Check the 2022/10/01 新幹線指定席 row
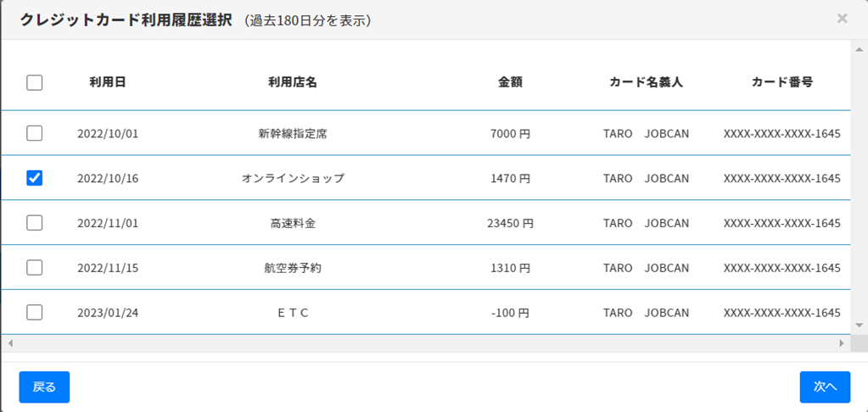The height and width of the screenshot is (412, 868). (35, 133)
